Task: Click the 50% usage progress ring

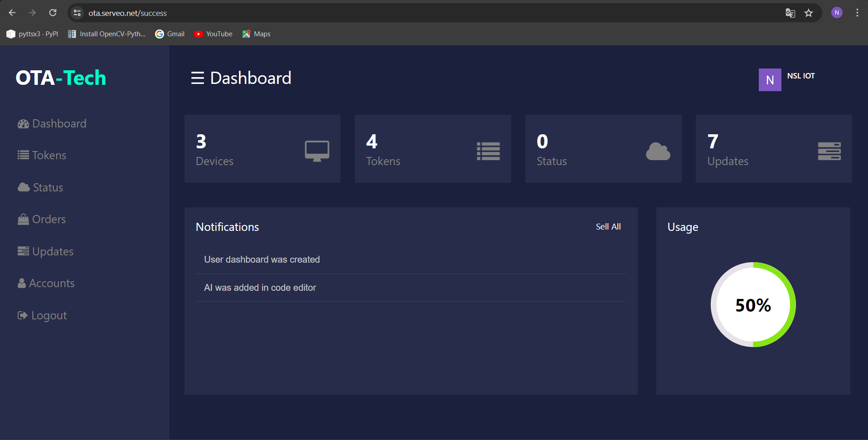Action: pyautogui.click(x=753, y=305)
